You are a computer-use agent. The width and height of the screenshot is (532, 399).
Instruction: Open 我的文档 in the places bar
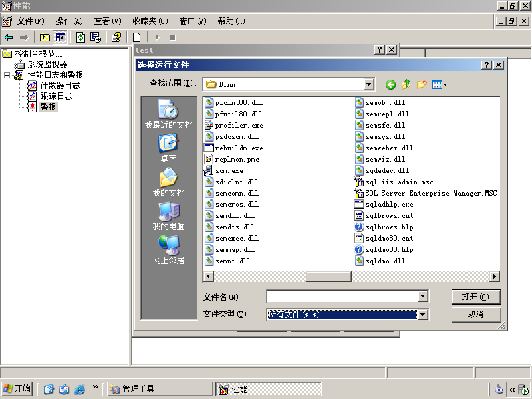coord(169,182)
